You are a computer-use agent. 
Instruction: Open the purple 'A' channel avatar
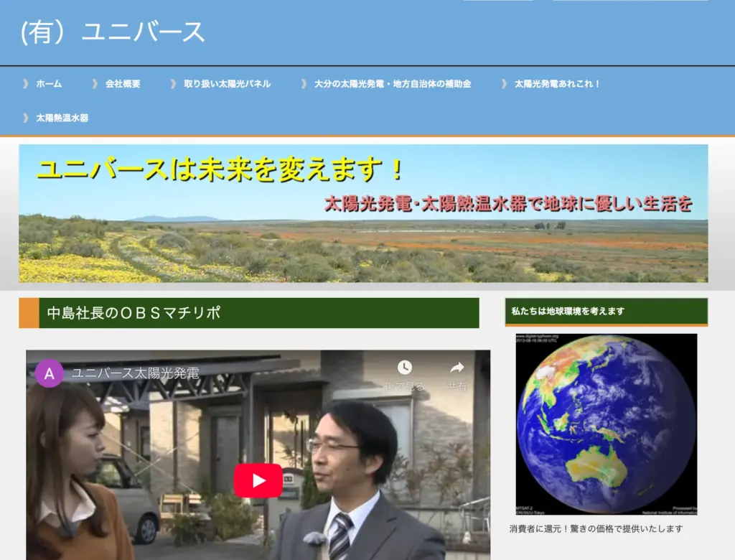click(x=50, y=373)
